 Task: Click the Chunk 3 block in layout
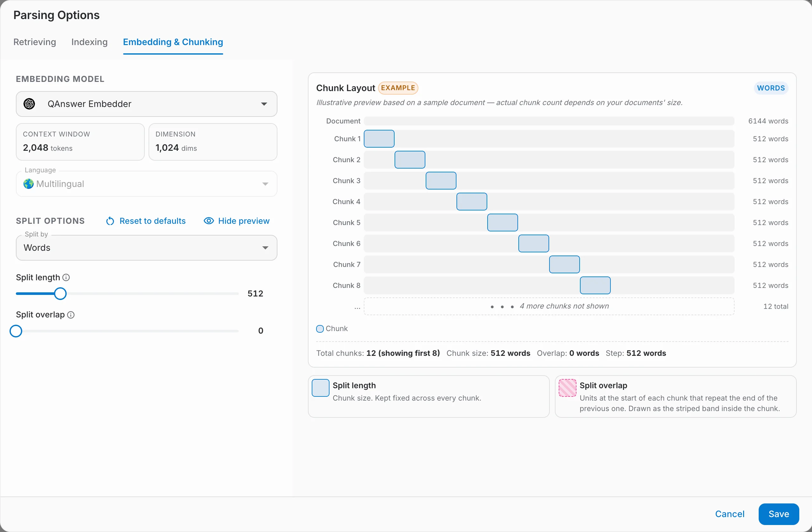pyautogui.click(x=441, y=181)
